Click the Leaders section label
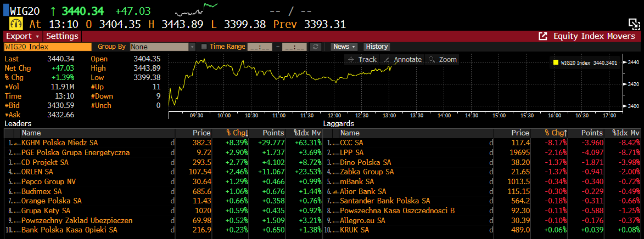Screen dimensions: 644x239 [x=18, y=123]
